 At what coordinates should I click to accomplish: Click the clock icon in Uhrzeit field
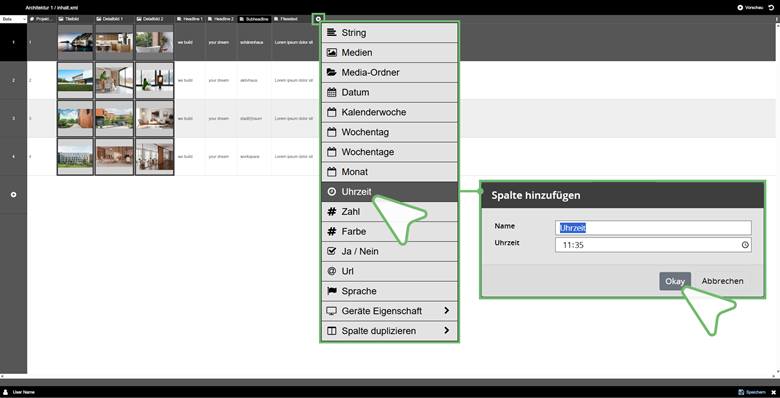[x=745, y=245]
